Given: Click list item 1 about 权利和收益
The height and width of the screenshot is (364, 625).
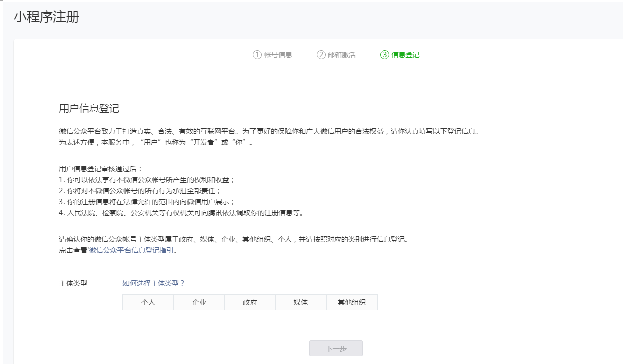Looking at the screenshot, I should pos(147,180).
